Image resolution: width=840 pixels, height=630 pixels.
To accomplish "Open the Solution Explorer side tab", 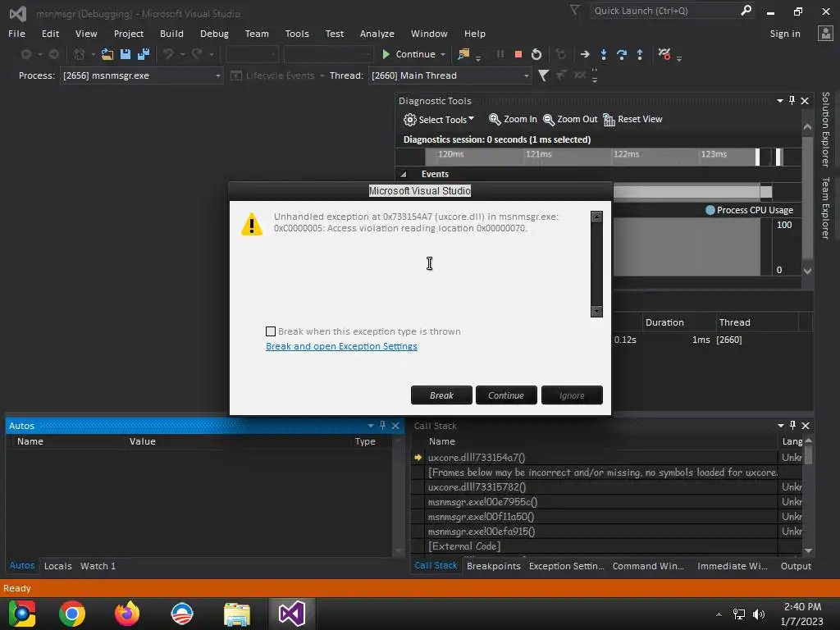I will tap(825, 129).
